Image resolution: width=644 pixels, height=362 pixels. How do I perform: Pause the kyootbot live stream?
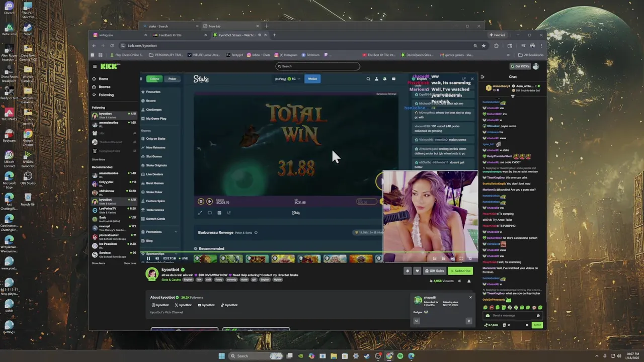148,258
